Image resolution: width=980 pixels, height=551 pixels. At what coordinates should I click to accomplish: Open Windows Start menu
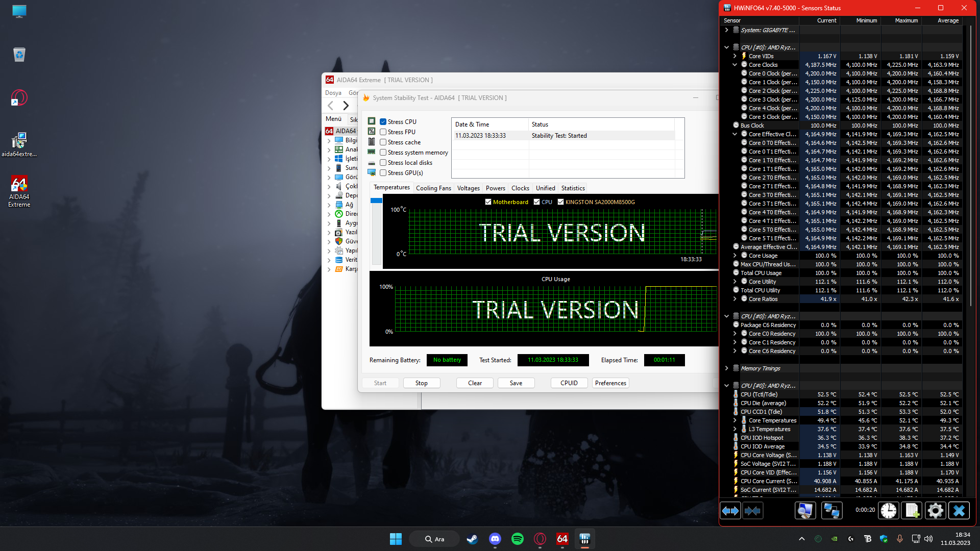pyautogui.click(x=396, y=539)
